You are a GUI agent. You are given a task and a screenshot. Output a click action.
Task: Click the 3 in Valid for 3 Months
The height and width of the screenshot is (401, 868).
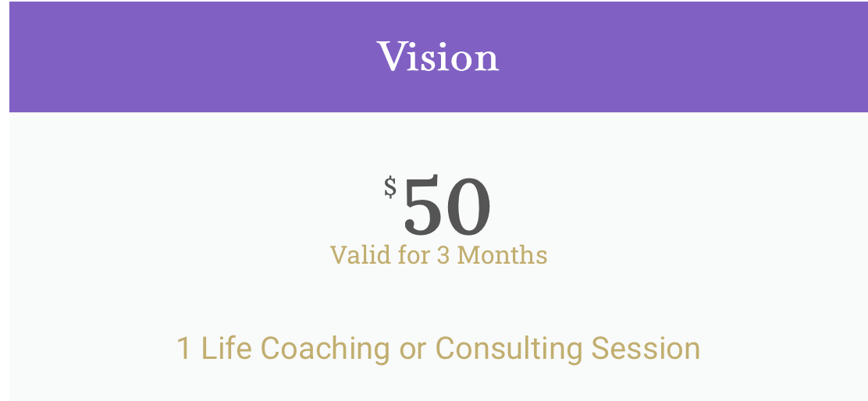point(443,255)
